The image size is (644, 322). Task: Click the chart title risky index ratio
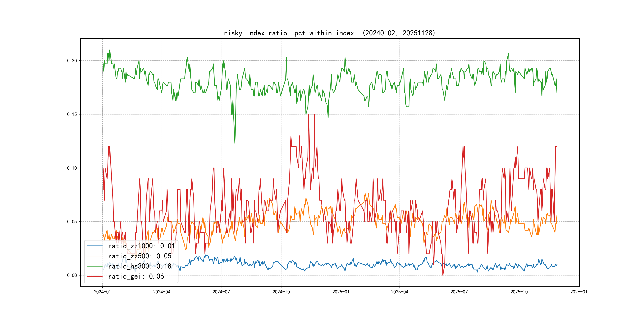[329, 33]
